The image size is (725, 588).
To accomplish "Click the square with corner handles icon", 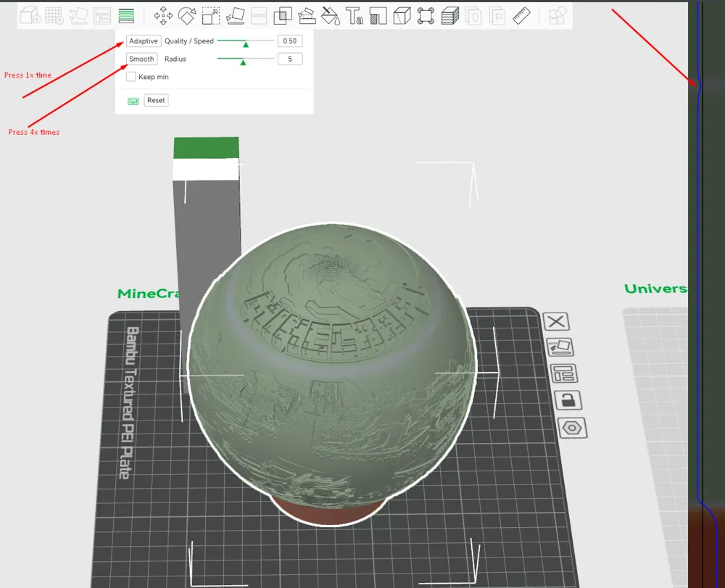I will click(x=426, y=16).
